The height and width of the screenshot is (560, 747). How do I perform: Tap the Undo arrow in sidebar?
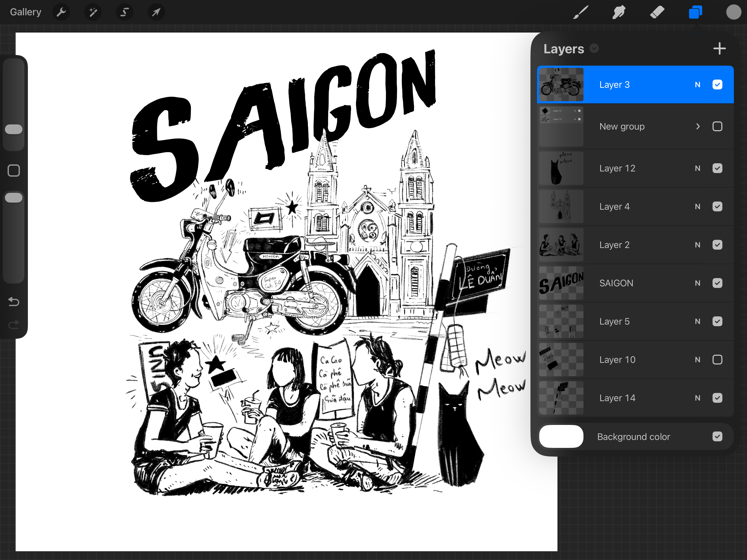pyautogui.click(x=13, y=301)
